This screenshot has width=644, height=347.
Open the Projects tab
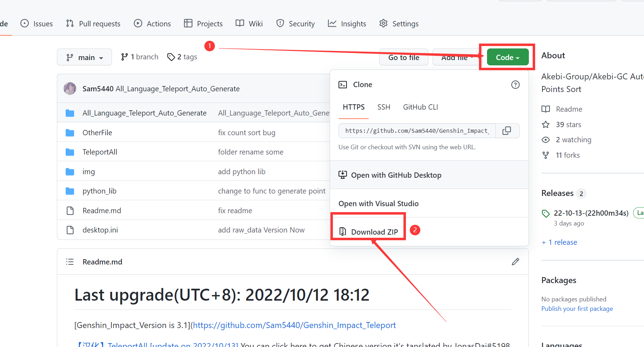(x=203, y=24)
